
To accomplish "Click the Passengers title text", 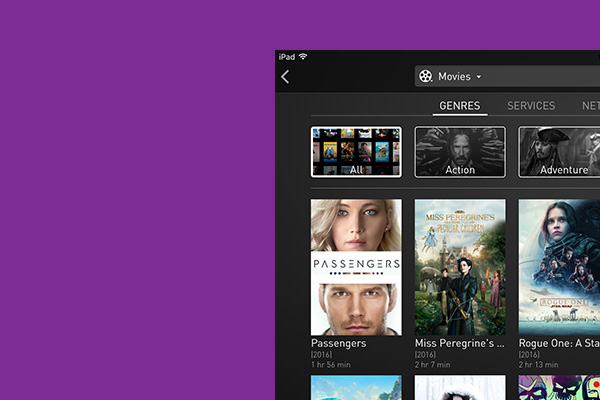I will click(339, 343).
